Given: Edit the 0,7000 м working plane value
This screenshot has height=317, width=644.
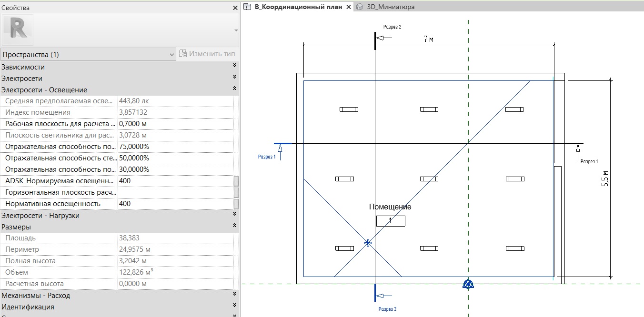Looking at the screenshot, I should (175, 124).
